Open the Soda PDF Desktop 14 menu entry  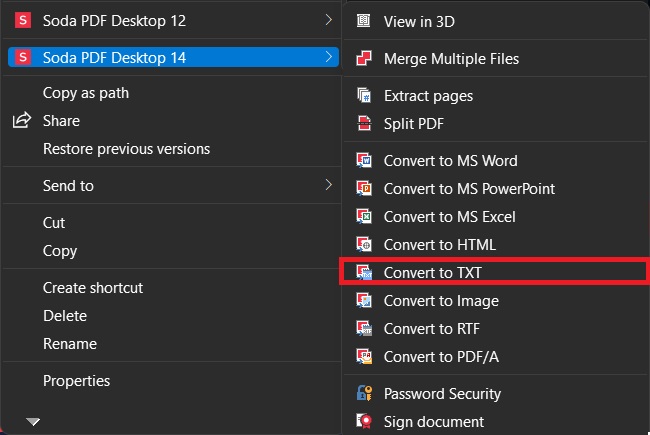[173, 57]
